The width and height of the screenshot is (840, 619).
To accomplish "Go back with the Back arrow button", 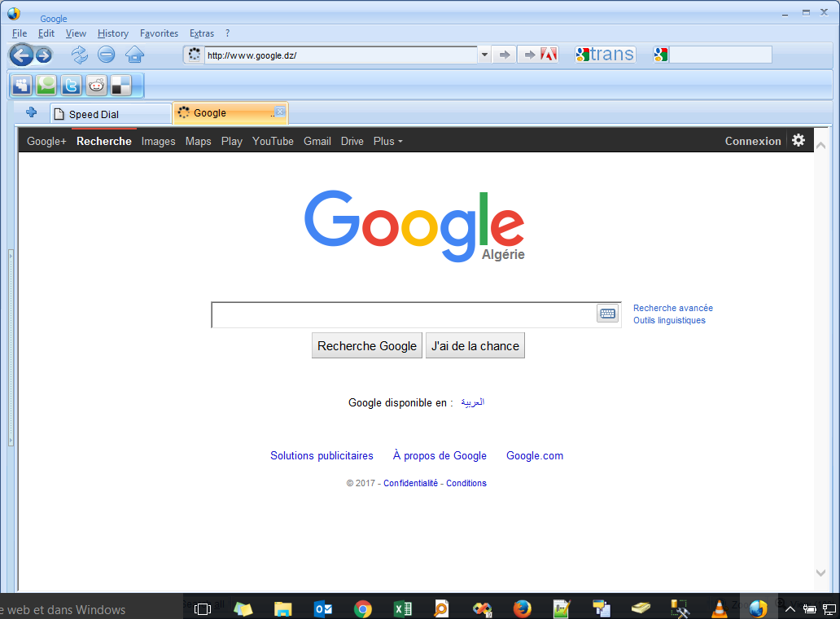I will 21,55.
